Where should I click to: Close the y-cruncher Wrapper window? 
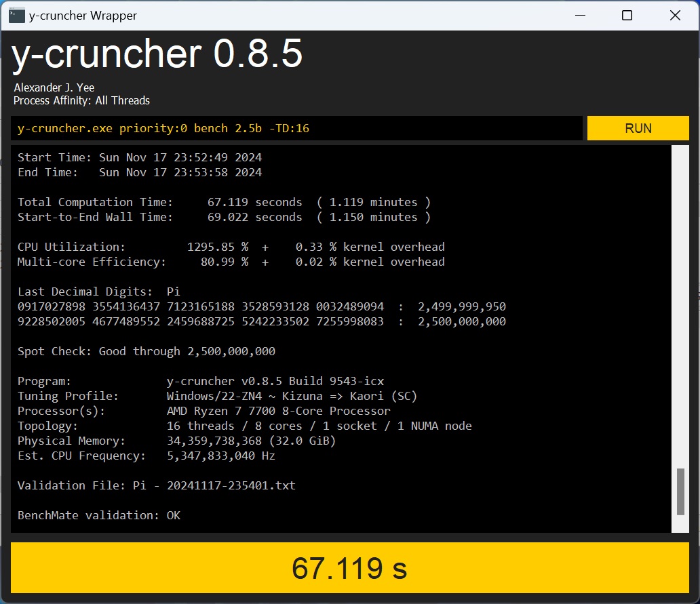pos(675,15)
